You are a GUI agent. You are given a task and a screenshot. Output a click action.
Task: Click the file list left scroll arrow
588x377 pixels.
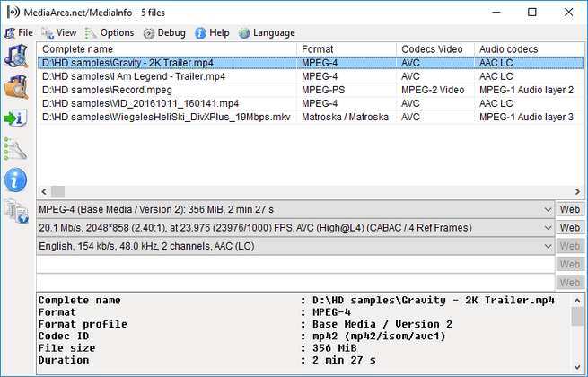[x=44, y=192]
